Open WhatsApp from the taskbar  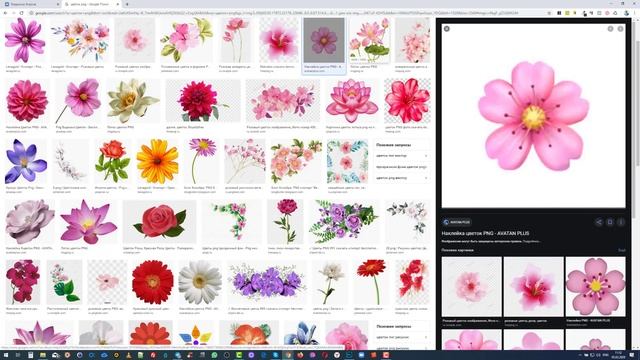214,355
